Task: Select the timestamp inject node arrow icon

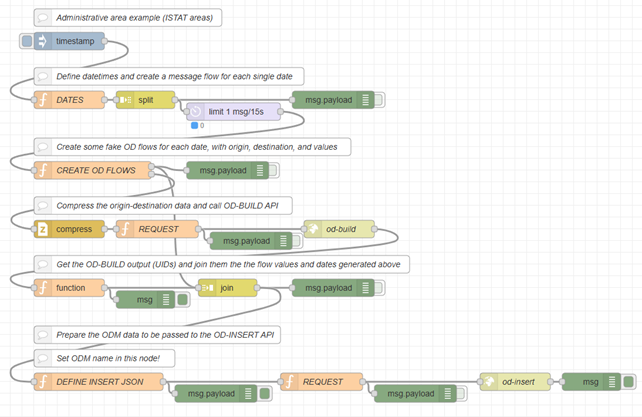Action: click(44, 42)
